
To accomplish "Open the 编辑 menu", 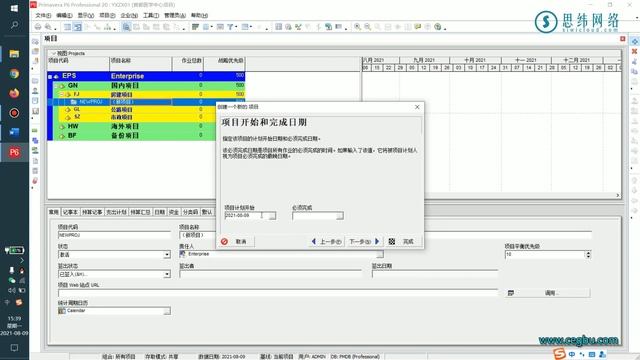I will [64, 16].
